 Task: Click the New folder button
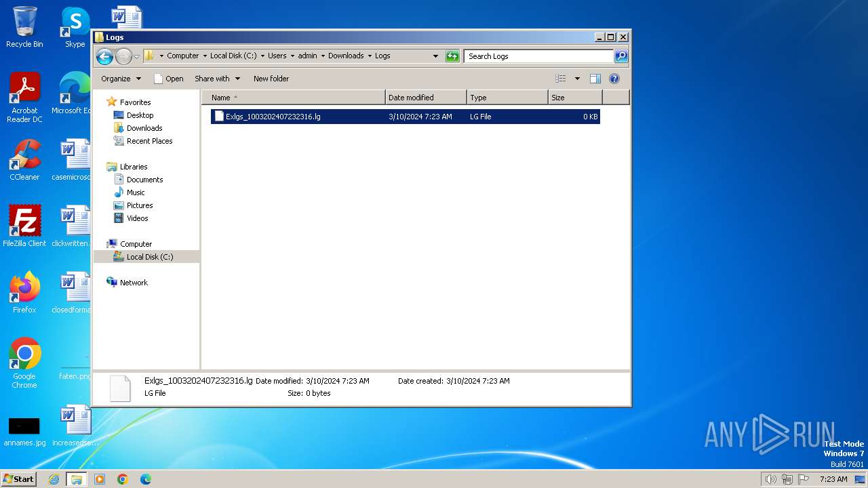pos(271,79)
